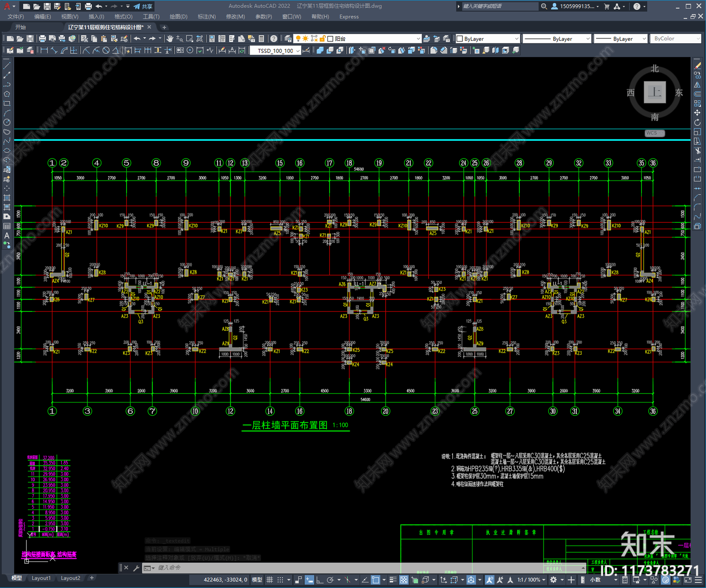The image size is (706, 588).
Task: Select the Pan hand tool
Action: [x=170, y=39]
